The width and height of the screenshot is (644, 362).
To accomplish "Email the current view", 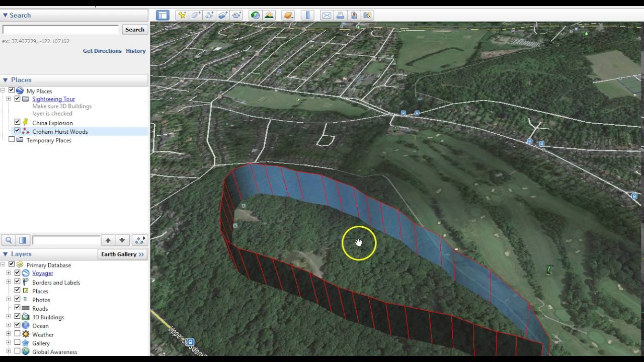I will click(x=327, y=15).
